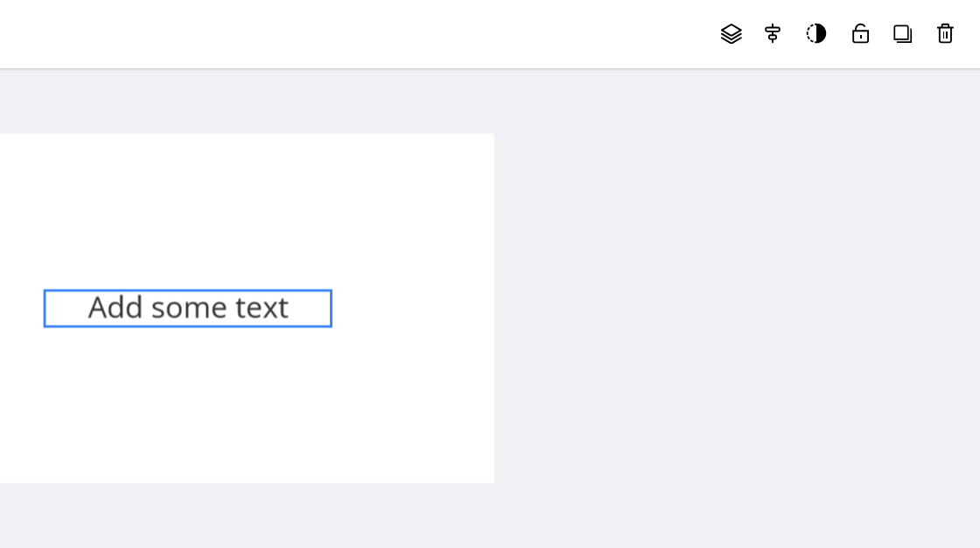Duplicate the selected text element
Viewport: 980px width, 548px height.
point(902,34)
